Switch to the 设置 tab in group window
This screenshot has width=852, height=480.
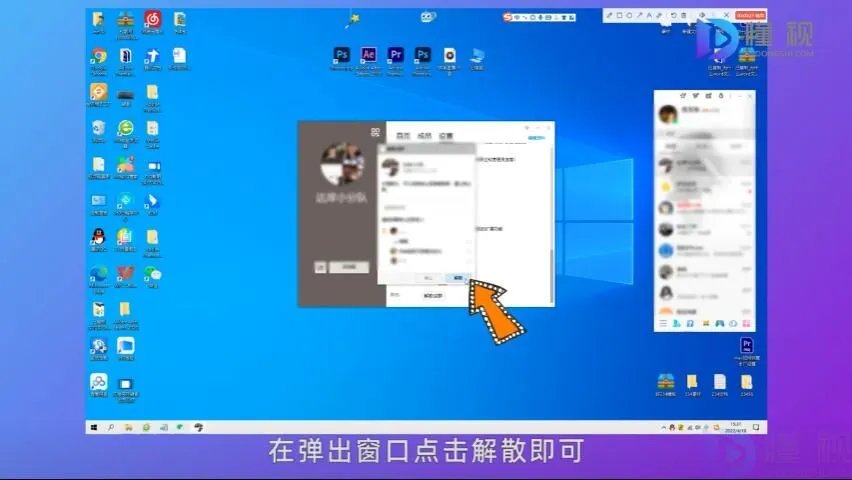446,135
